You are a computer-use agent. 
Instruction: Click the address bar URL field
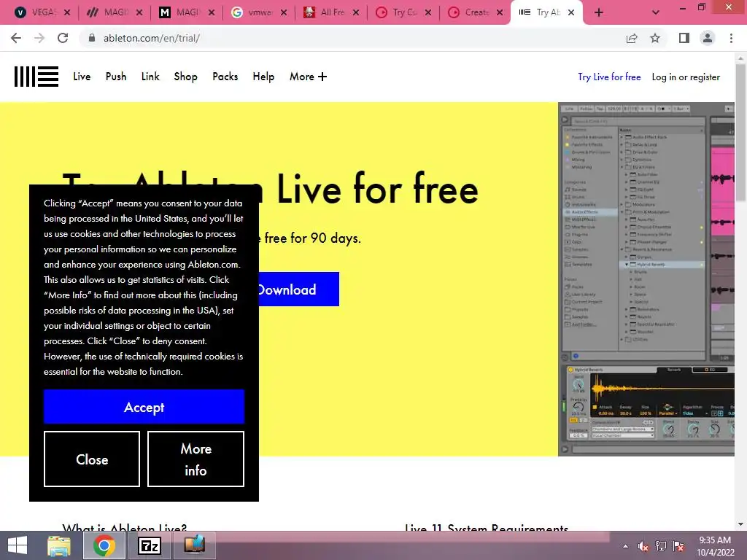click(352, 38)
